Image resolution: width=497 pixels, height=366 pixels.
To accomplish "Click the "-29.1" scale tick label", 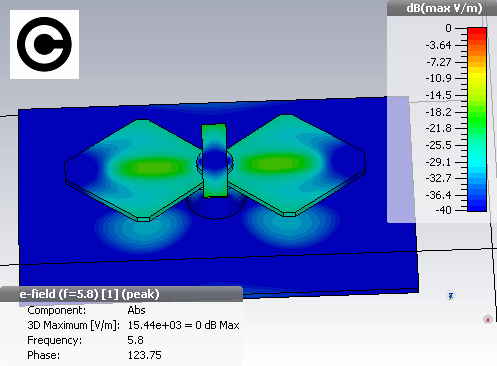I will (439, 162).
